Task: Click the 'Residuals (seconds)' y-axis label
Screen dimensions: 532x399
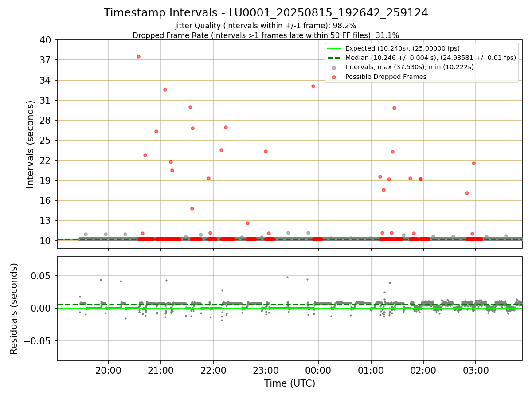Action: pyautogui.click(x=14, y=309)
